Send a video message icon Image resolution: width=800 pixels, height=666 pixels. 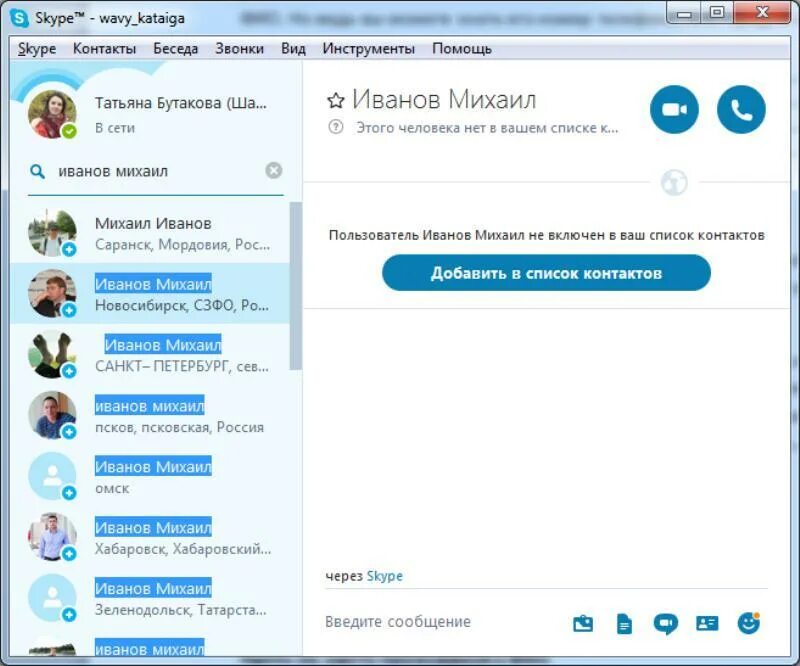point(666,624)
